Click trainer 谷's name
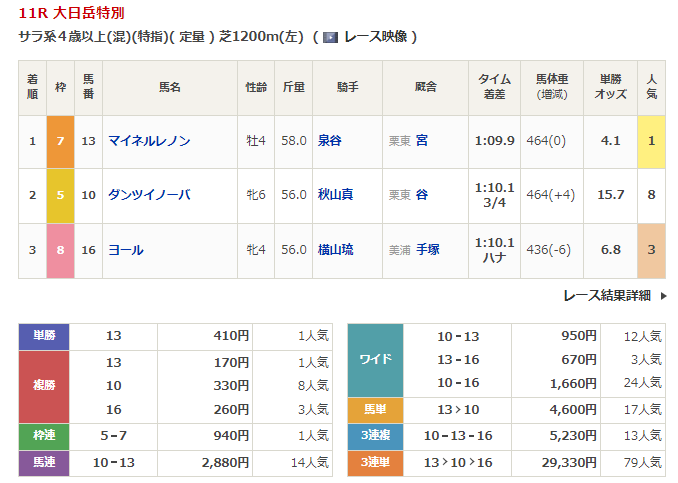The width and height of the screenshot is (678, 483). (422, 195)
